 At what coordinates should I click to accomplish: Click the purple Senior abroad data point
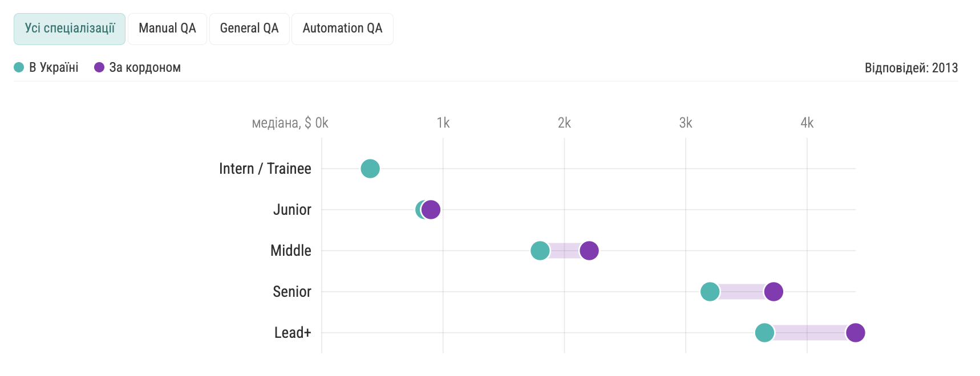(x=774, y=292)
